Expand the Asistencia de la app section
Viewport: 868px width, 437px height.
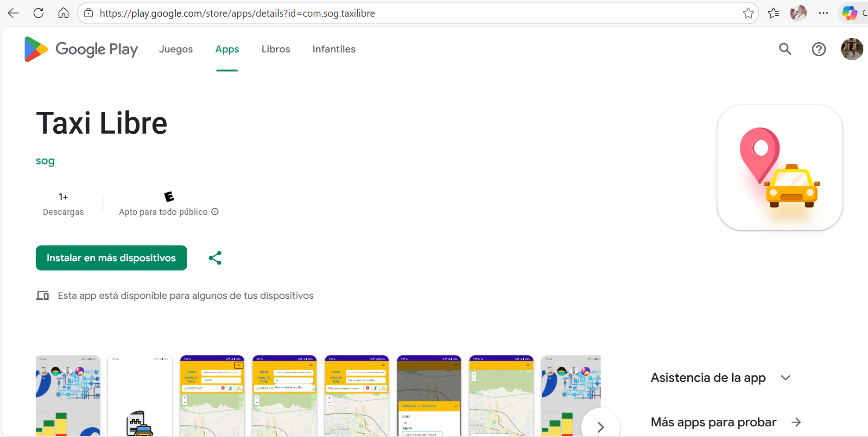(x=785, y=378)
